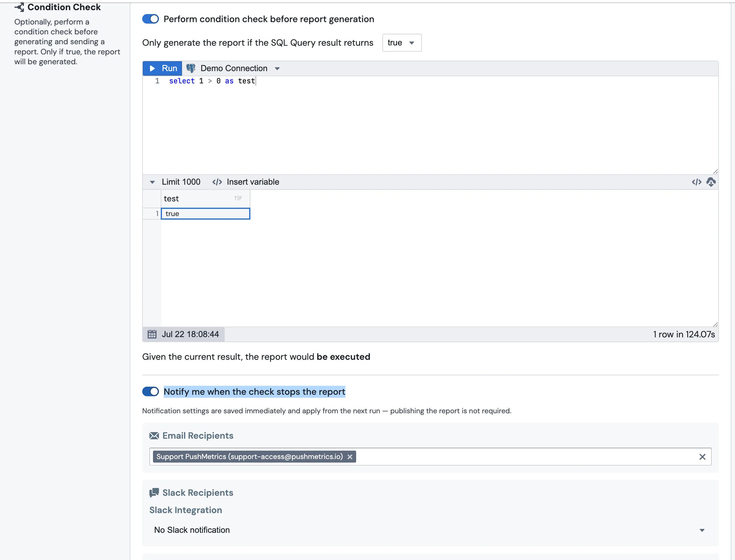Image resolution: width=735 pixels, height=560 pixels.
Task: Click the results table resize handle
Action: pos(715,324)
